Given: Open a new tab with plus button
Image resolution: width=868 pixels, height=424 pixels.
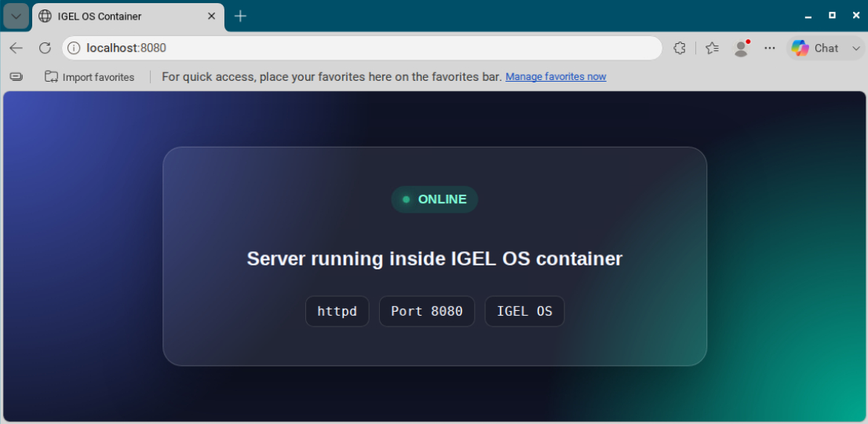Looking at the screenshot, I should pyautogui.click(x=240, y=16).
